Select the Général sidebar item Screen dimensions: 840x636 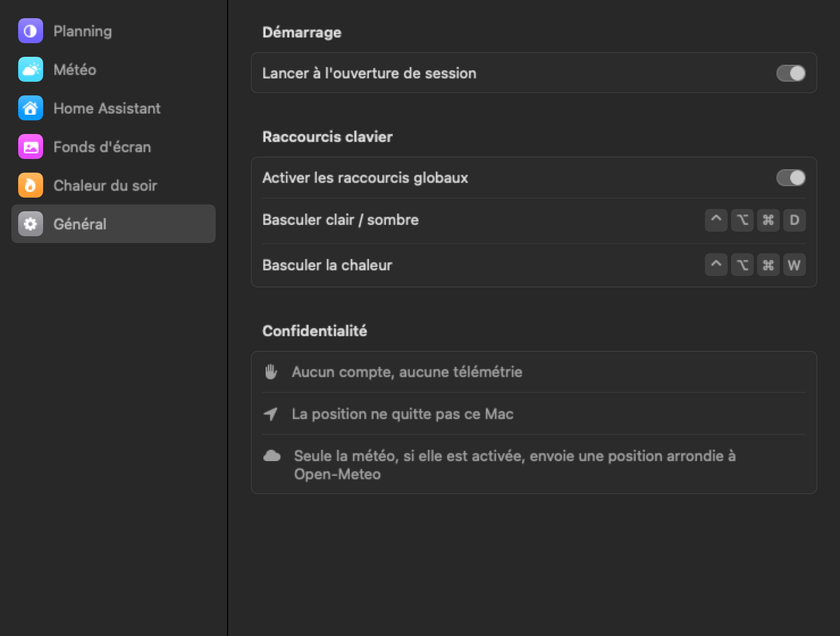click(114, 224)
